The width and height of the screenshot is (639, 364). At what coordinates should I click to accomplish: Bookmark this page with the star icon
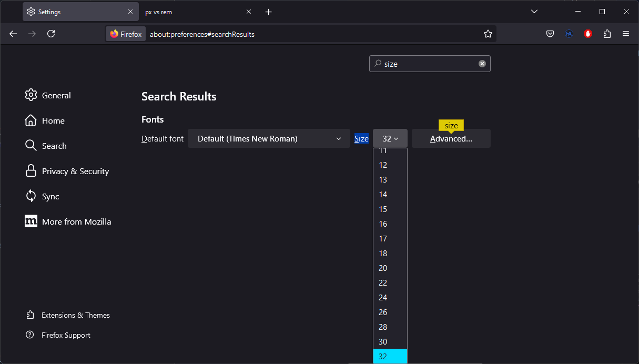pos(488,34)
